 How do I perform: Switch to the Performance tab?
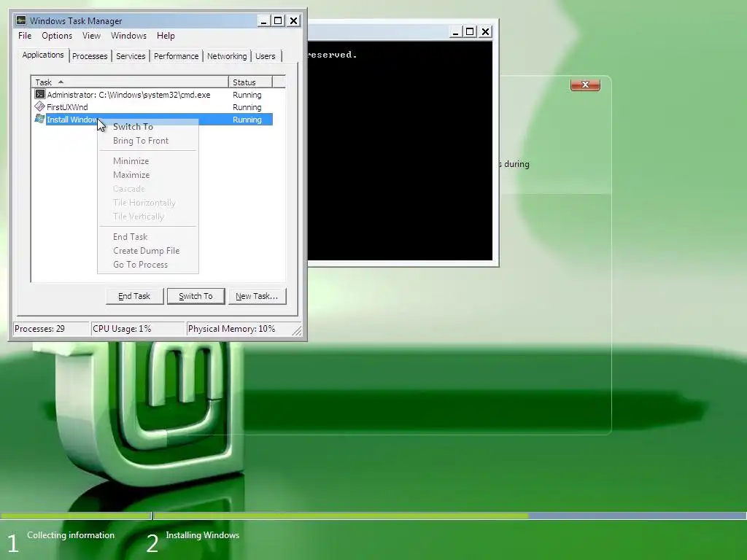coord(177,56)
